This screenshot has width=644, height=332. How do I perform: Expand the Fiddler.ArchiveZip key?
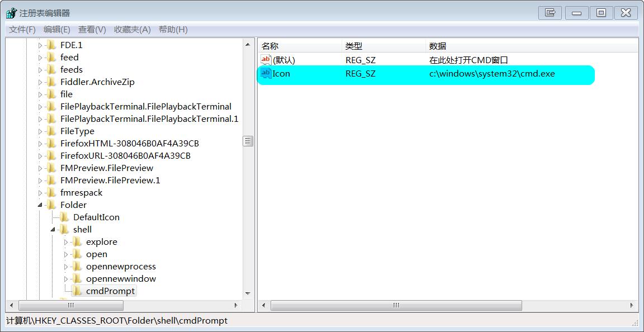point(40,82)
